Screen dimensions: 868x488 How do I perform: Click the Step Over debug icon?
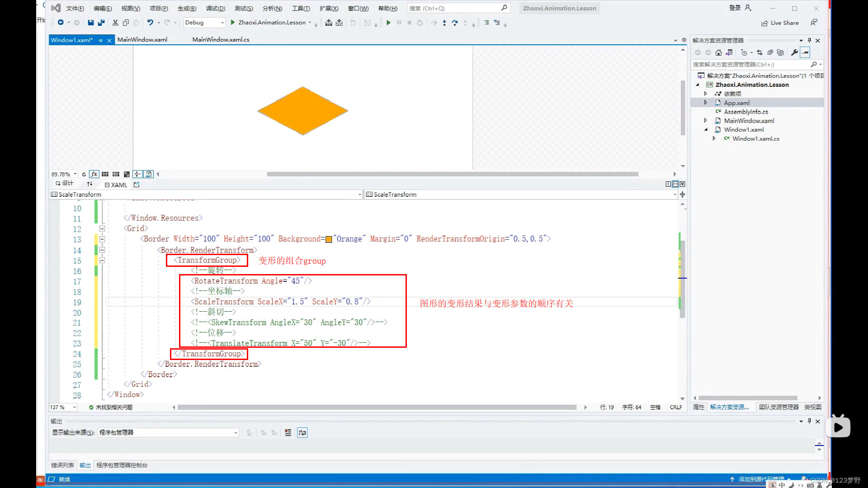[x=455, y=23]
